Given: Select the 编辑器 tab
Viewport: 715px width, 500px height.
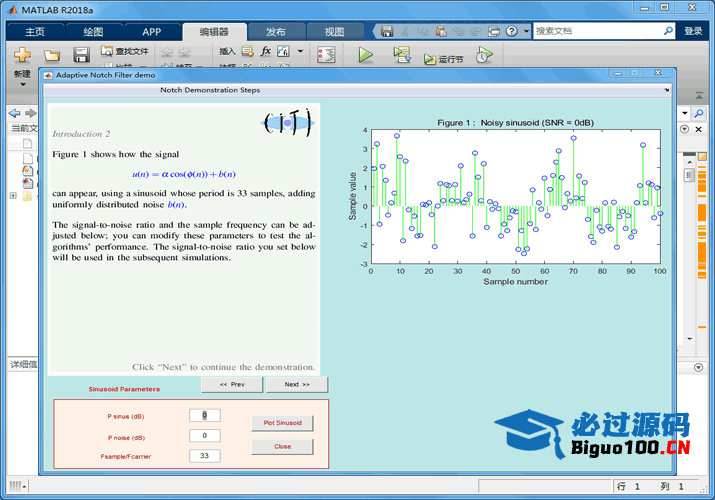Looking at the screenshot, I should (x=214, y=31).
